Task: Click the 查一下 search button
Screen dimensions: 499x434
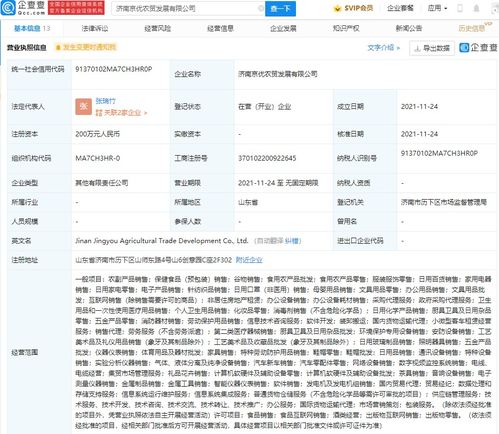Action: point(280,8)
